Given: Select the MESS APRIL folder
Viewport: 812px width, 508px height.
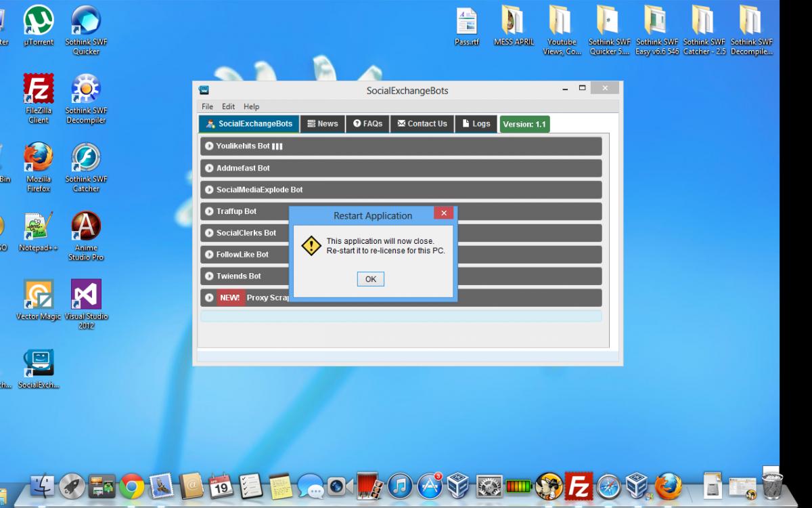Looking at the screenshot, I should coord(514,26).
